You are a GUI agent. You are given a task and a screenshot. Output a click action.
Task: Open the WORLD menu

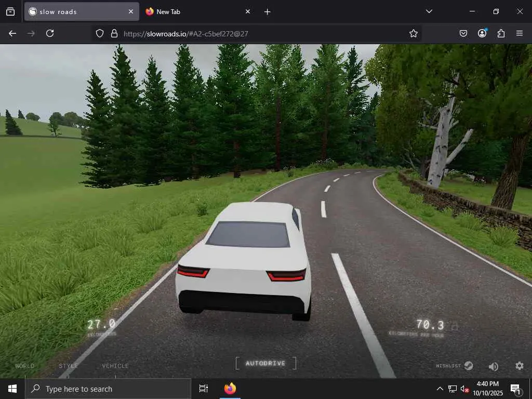tap(25, 366)
